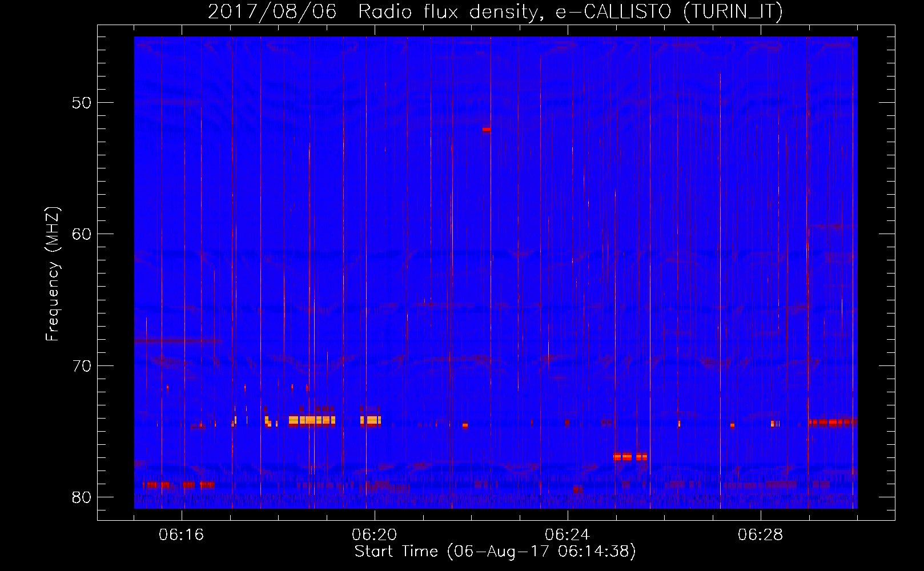The height and width of the screenshot is (571, 924).
Task: Click the red-orange burst near 77 MHz after 06:25
Action: 630,457
